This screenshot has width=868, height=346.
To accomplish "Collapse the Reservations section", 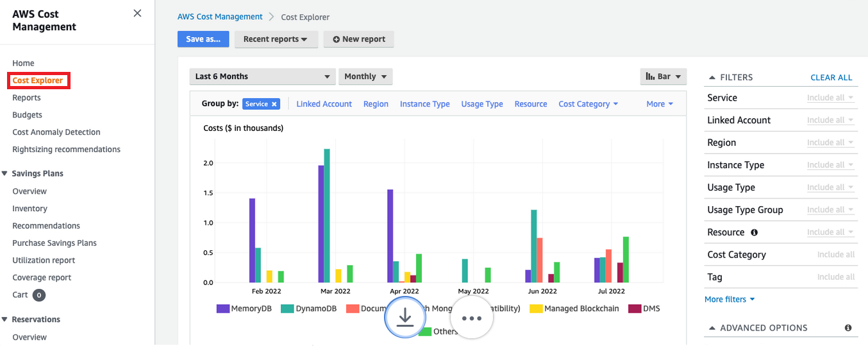I will tap(4, 319).
